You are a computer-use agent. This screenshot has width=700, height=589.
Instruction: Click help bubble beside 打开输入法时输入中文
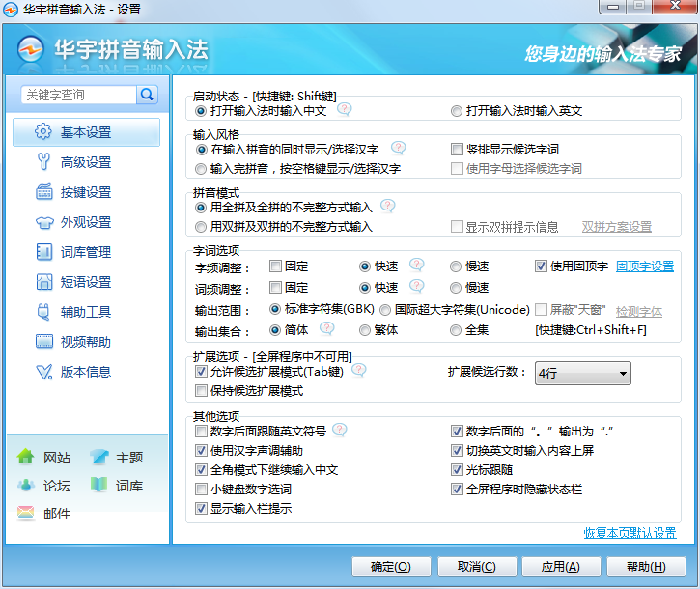pos(344,111)
